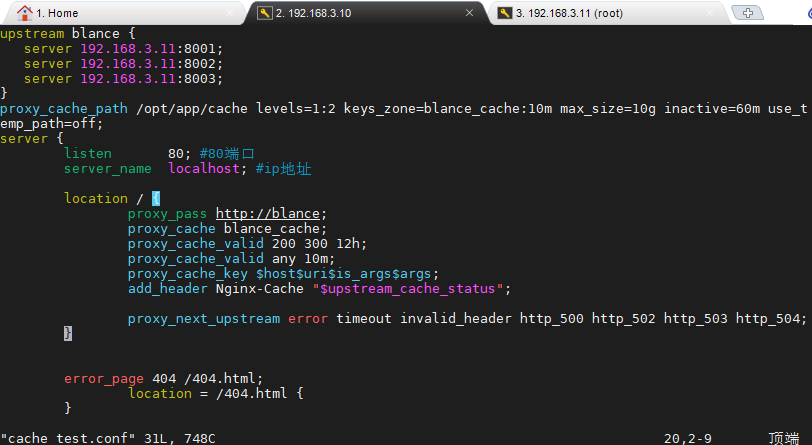The image size is (812, 445).
Task: Click the 'Nginx-Cache' header name
Action: 259,289
